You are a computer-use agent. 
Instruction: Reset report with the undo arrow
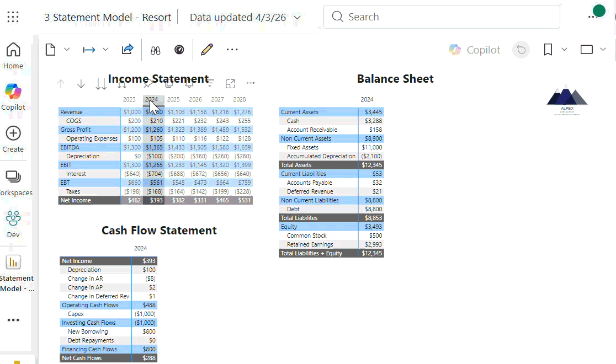(x=521, y=50)
